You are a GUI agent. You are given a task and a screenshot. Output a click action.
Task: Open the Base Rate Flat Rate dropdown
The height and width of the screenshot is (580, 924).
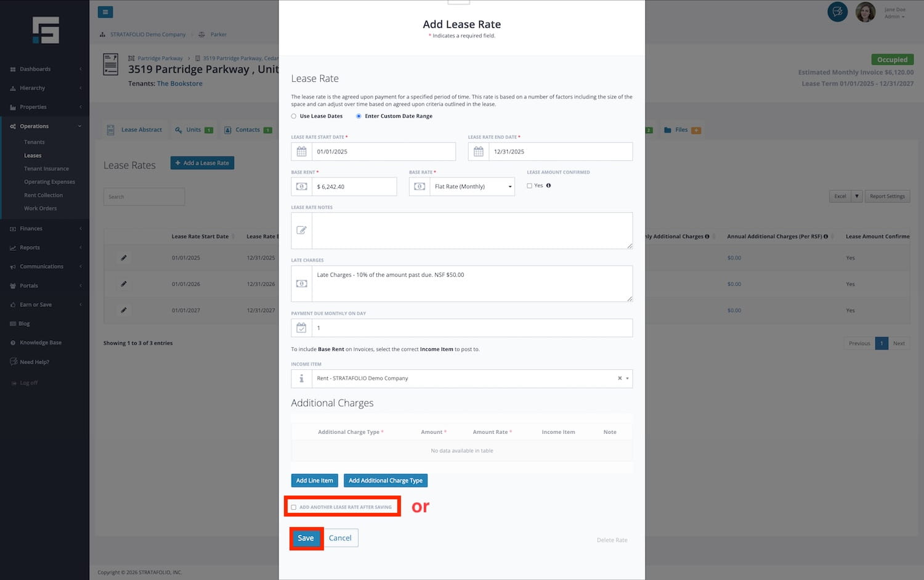click(x=472, y=187)
